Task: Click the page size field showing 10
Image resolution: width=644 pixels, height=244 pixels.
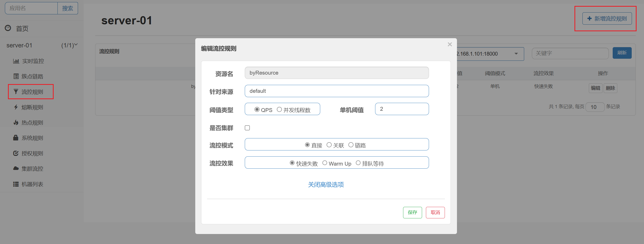Action: 595,107
